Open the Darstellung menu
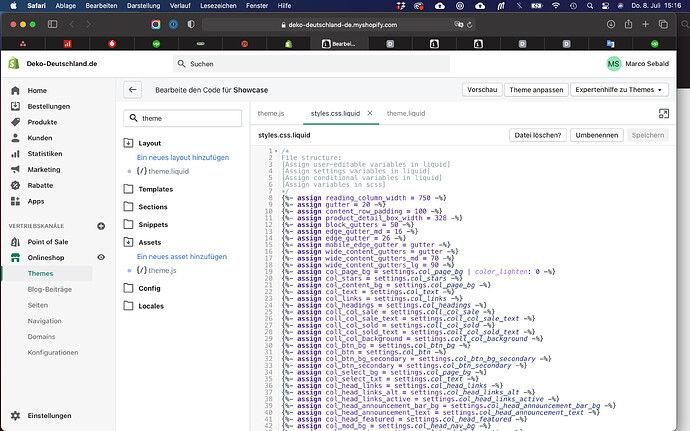This screenshot has width=690, height=431. tap(143, 6)
